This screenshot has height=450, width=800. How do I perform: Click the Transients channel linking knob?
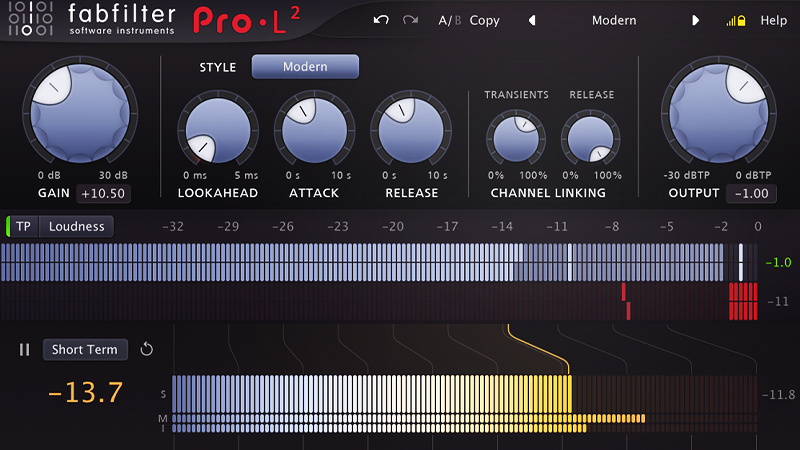[x=516, y=139]
